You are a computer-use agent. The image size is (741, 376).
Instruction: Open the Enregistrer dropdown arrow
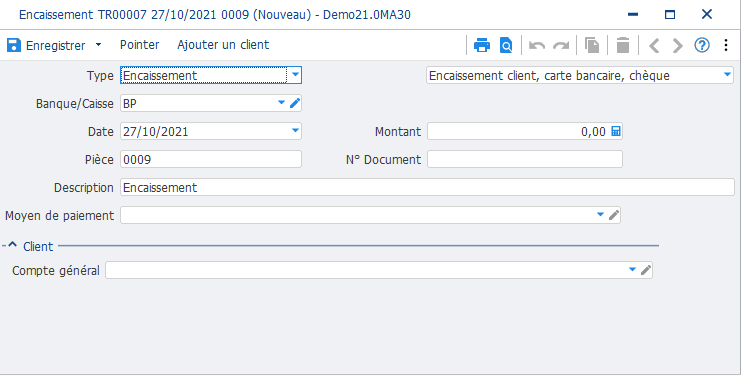pyautogui.click(x=98, y=45)
